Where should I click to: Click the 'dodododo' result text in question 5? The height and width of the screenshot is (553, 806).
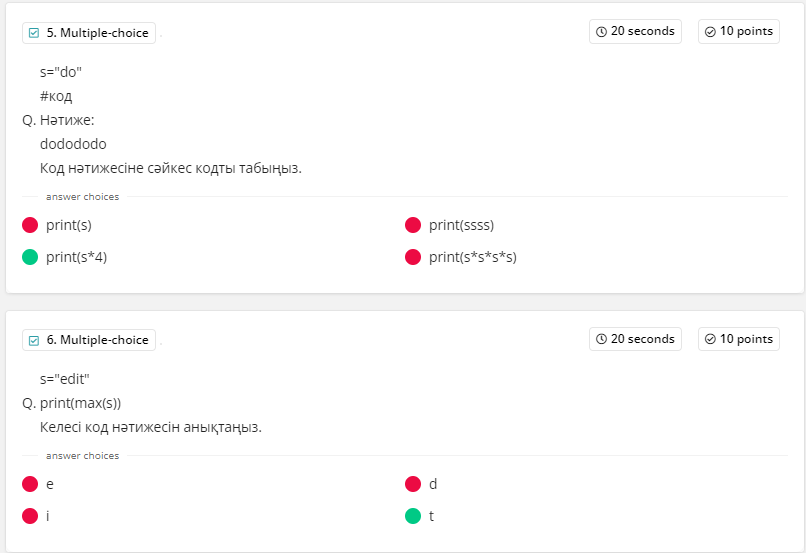click(x=73, y=144)
